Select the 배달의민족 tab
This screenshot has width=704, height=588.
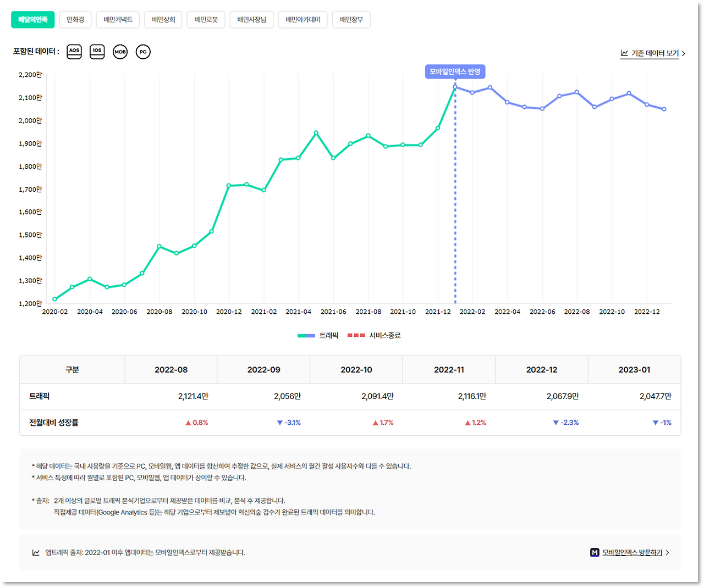pos(33,20)
